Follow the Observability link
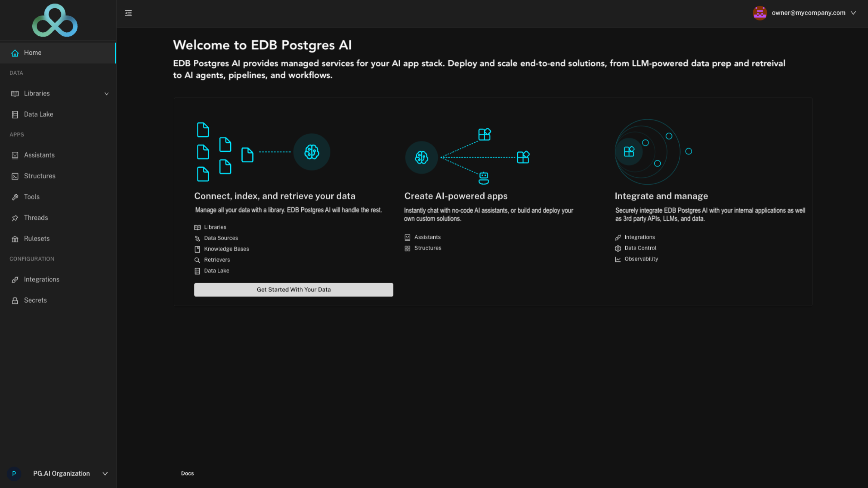868x488 pixels. [641, 259]
